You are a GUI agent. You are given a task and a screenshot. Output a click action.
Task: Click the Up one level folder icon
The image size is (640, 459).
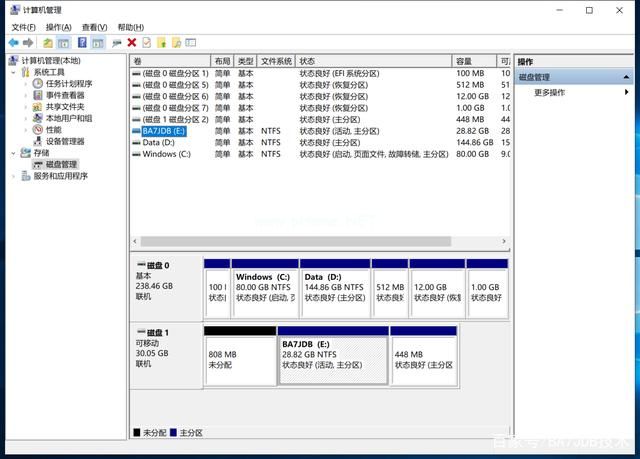pyautogui.click(x=47, y=43)
